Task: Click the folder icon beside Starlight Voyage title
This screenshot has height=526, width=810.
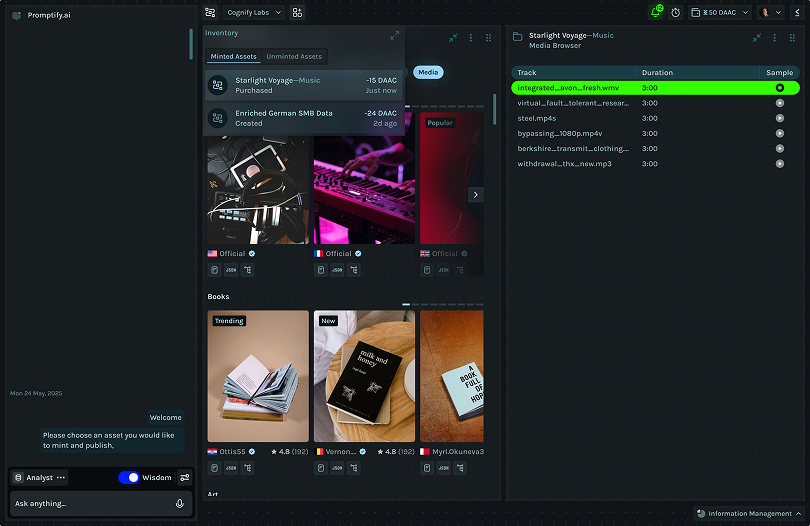Action: tap(517, 36)
